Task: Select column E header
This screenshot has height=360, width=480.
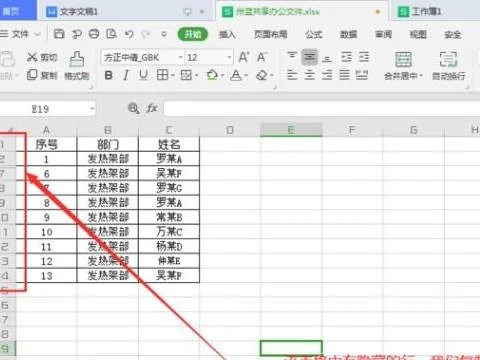Action: tap(291, 130)
